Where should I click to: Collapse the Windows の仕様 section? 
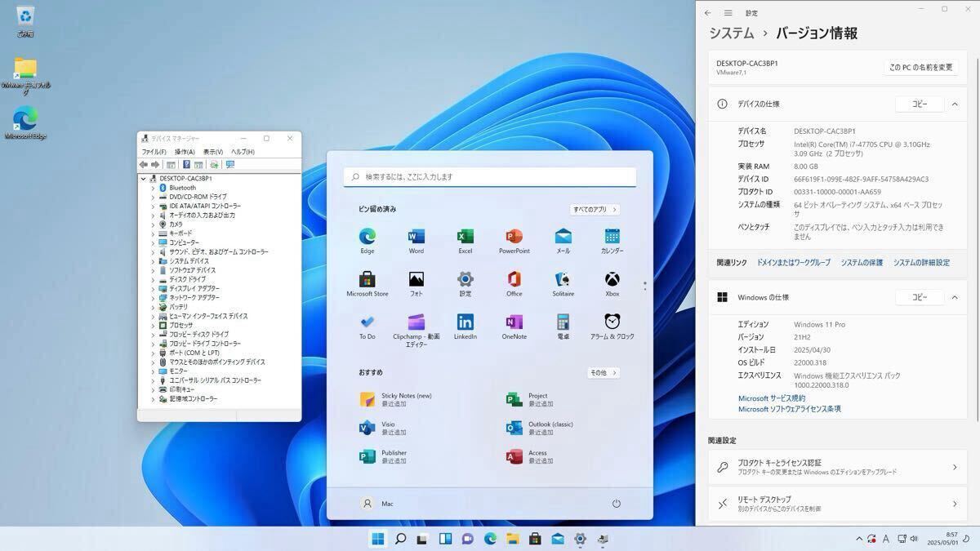click(955, 297)
